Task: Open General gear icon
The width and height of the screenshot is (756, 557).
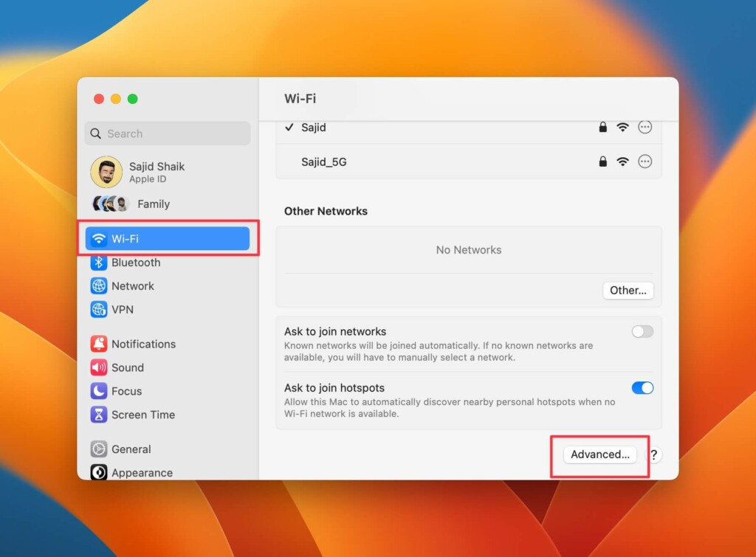Action: point(99,449)
